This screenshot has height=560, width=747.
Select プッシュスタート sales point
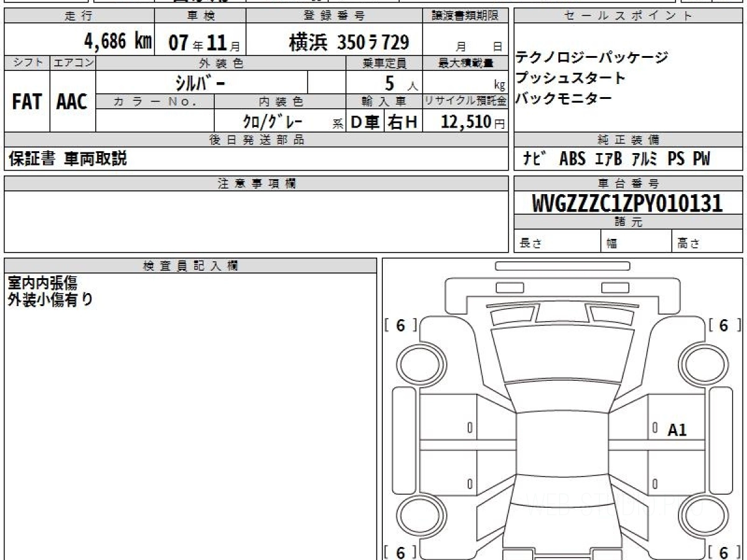(570, 78)
